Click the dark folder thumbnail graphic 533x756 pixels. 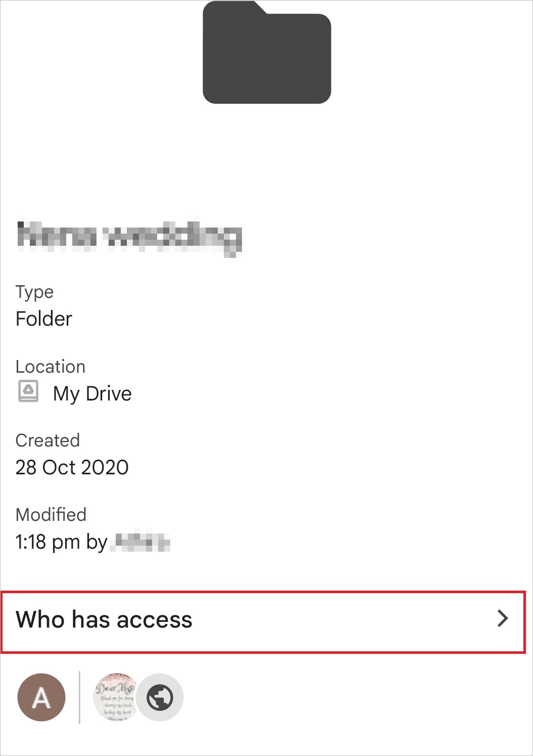point(267,53)
